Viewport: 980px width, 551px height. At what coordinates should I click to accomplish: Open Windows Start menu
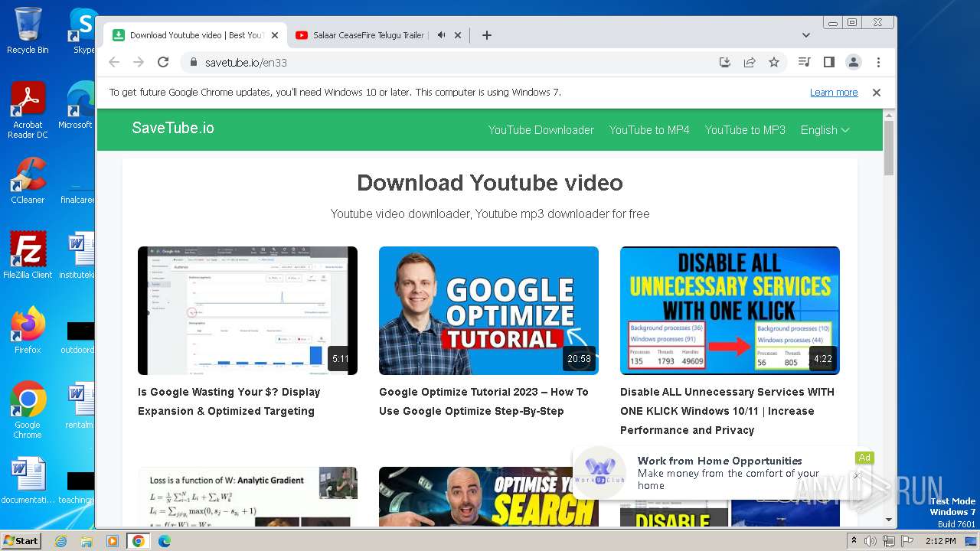21,541
